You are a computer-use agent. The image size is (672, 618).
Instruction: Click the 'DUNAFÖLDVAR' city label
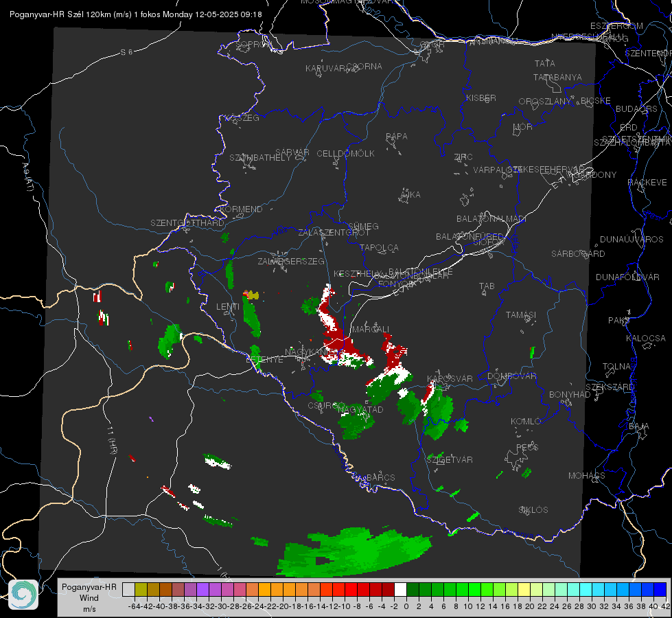coord(627,277)
